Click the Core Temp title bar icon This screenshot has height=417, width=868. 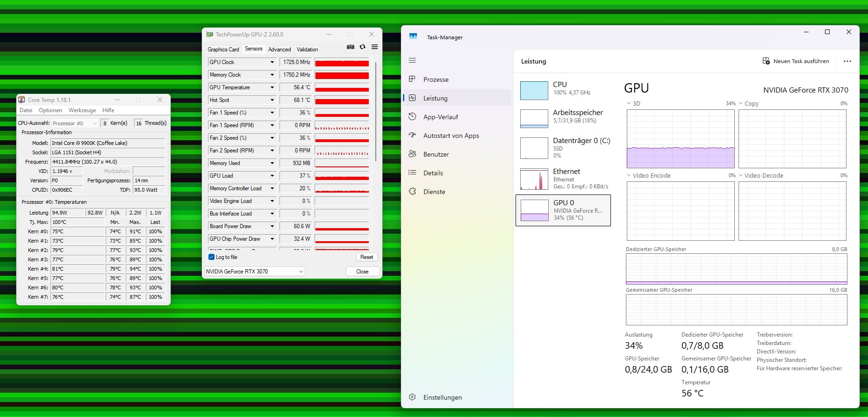click(22, 100)
